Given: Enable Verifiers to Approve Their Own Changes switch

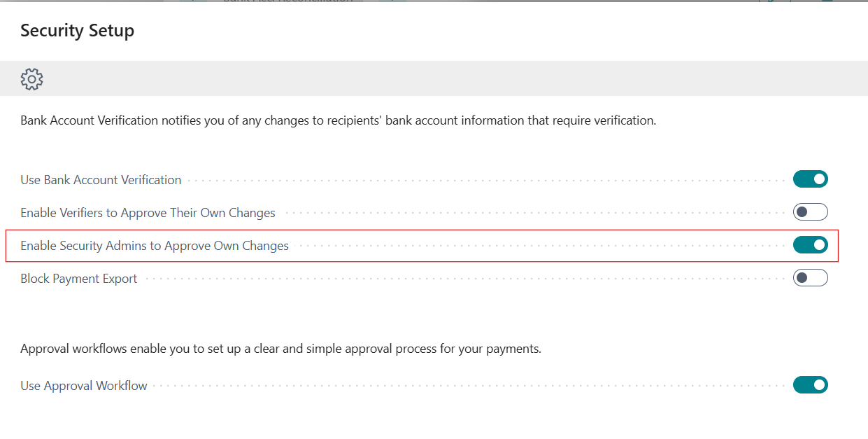Looking at the screenshot, I should (810, 212).
